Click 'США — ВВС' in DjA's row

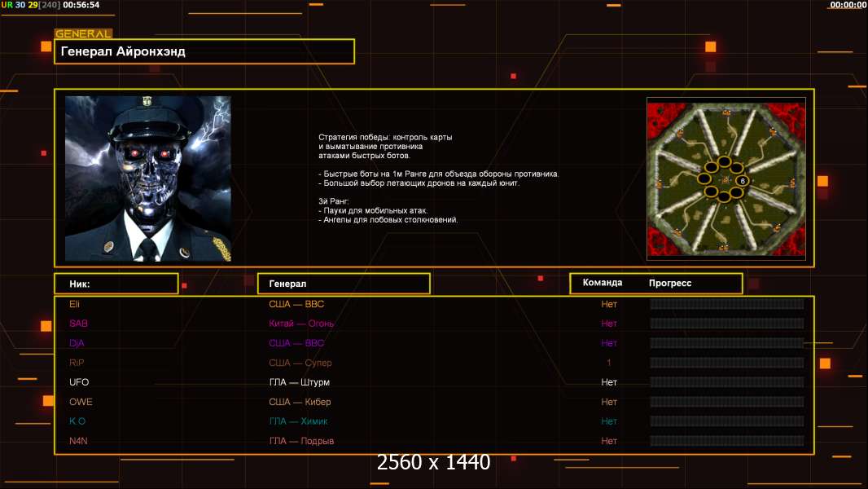tap(296, 343)
